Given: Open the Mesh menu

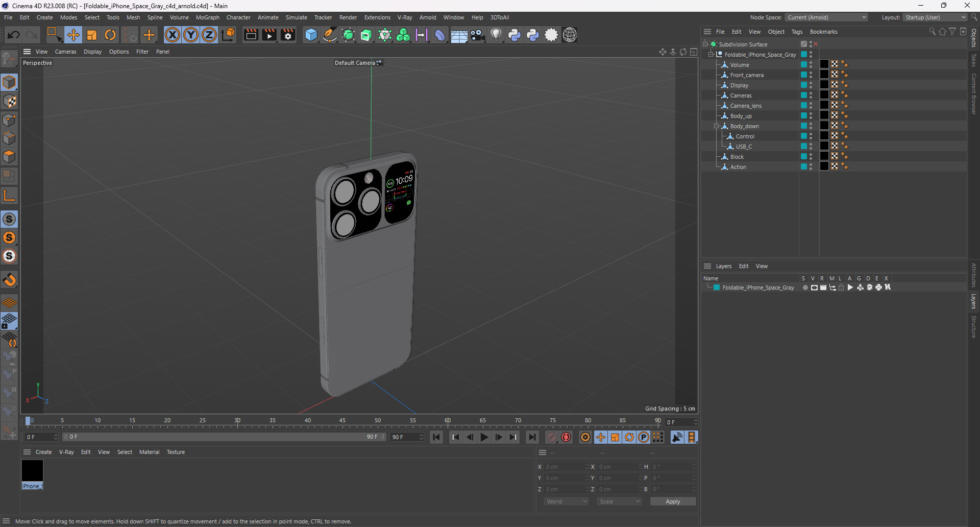Looking at the screenshot, I should click(133, 17).
